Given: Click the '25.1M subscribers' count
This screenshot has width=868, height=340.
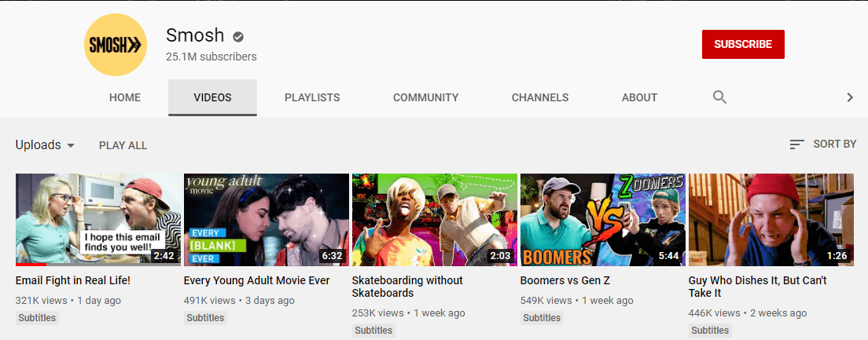Looking at the screenshot, I should tap(211, 57).
